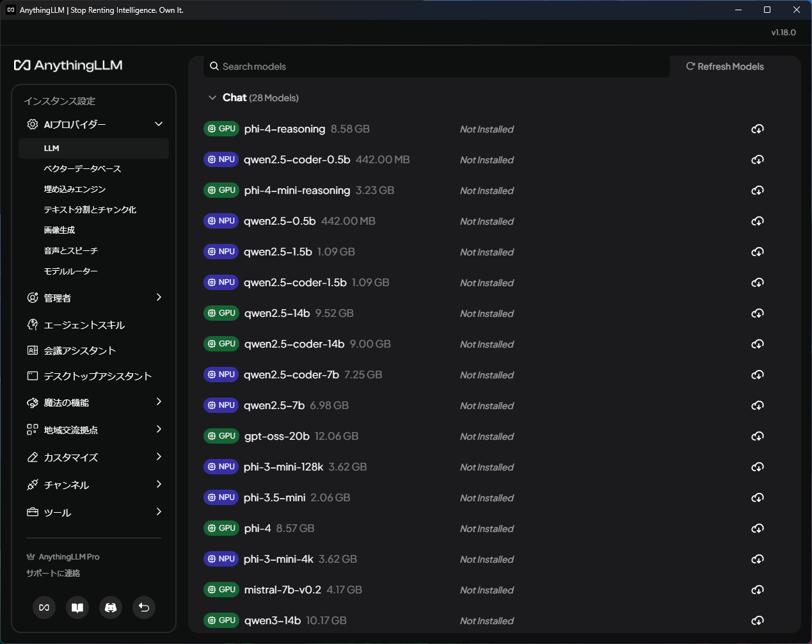Download the mistral-7b-v0.2 model

point(758,590)
